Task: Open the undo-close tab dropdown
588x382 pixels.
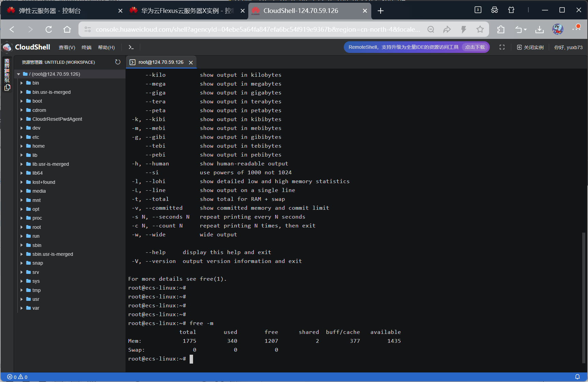Action: (521, 29)
